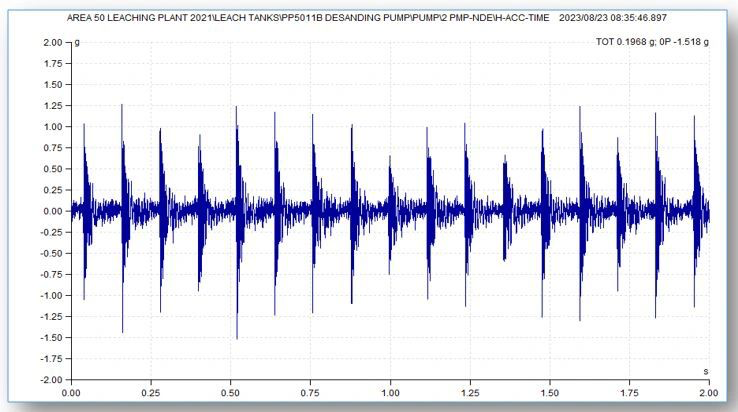This screenshot has width=738, height=412.
Task: Click the y-axis label 2.00
Action: [53, 42]
